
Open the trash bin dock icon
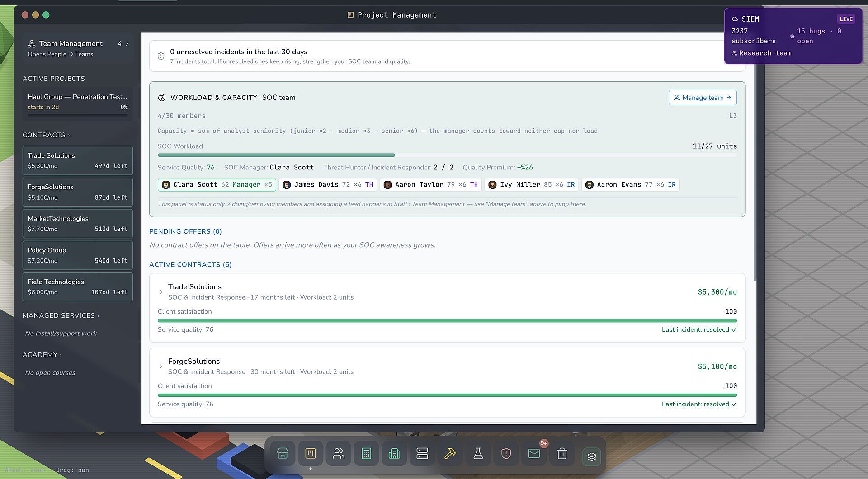tap(562, 453)
